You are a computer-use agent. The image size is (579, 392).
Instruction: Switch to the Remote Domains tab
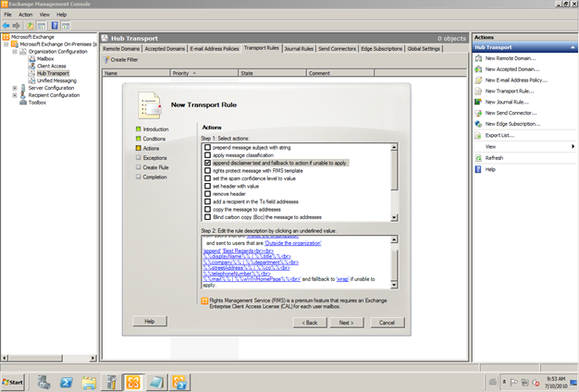[121, 49]
